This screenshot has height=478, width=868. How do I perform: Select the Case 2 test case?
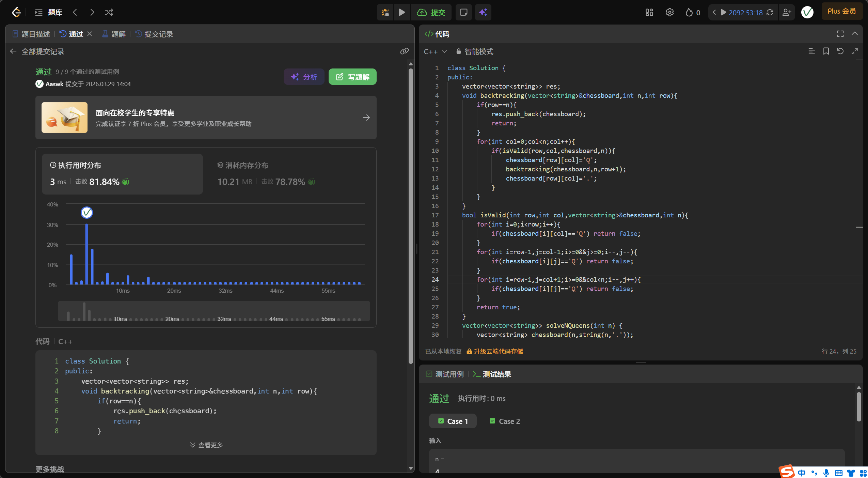coord(505,421)
